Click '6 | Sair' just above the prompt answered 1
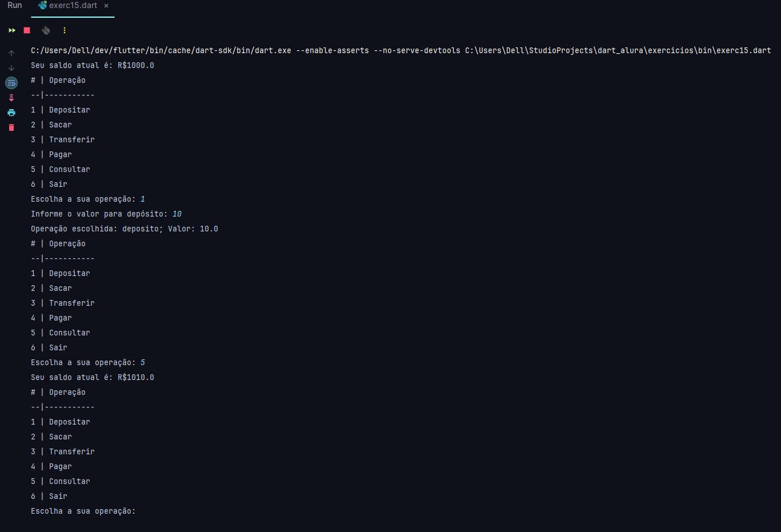This screenshot has height=532, width=781. coord(49,184)
